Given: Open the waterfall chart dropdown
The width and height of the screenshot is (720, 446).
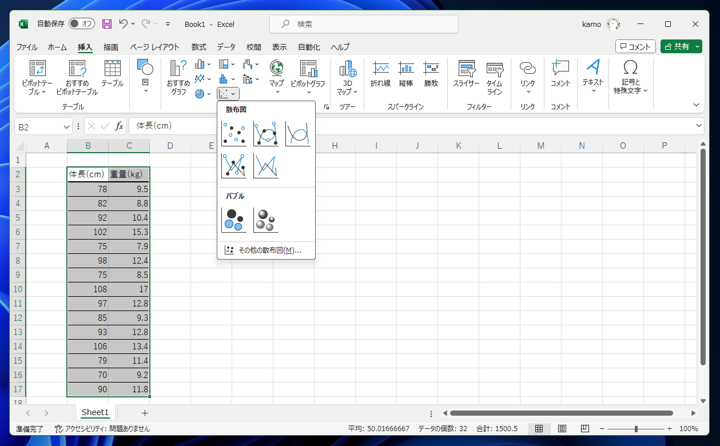Looking at the screenshot, I should pos(251,64).
